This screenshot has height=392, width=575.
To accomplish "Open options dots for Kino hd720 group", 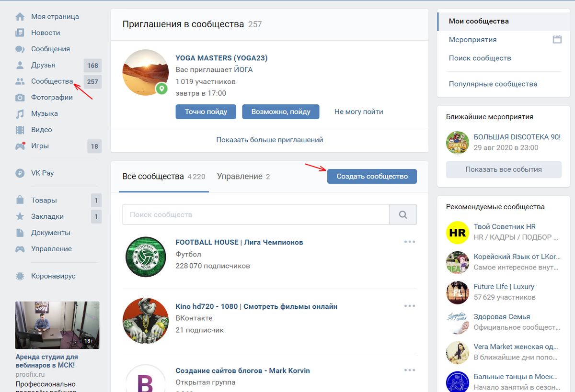I will point(410,306).
